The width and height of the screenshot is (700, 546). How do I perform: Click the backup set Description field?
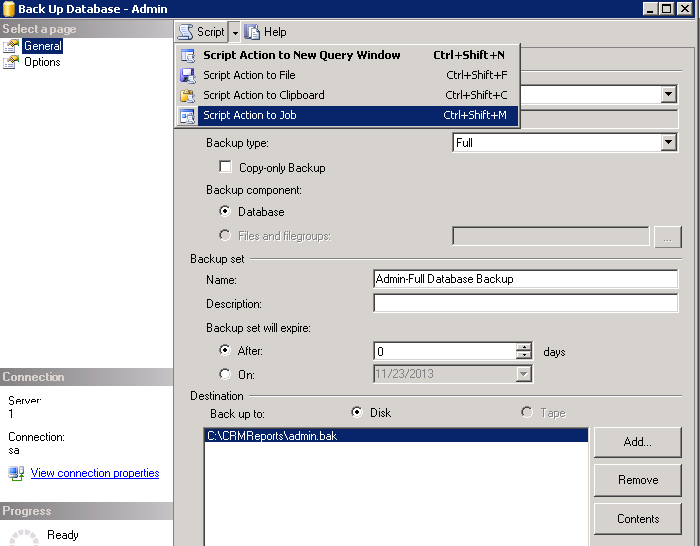click(x=525, y=303)
